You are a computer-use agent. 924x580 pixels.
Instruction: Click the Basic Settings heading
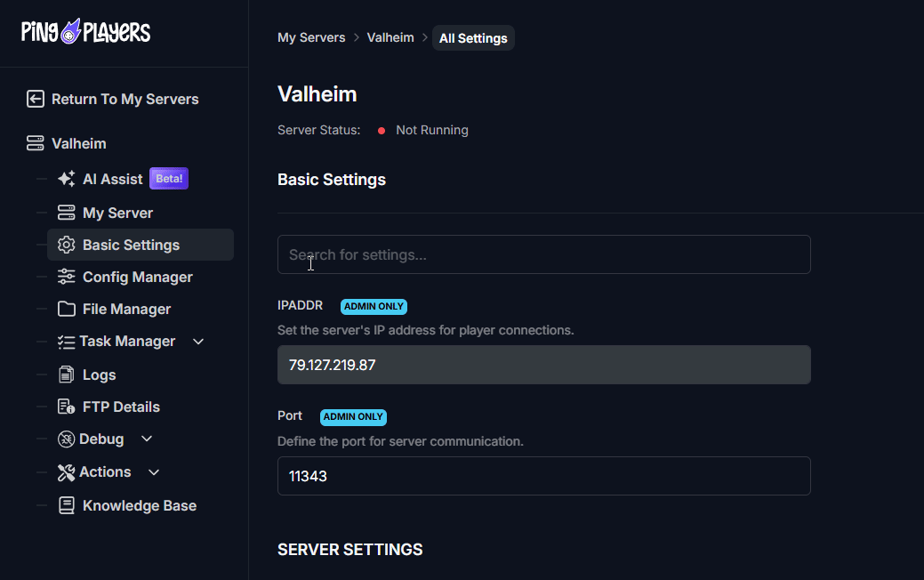(x=331, y=180)
